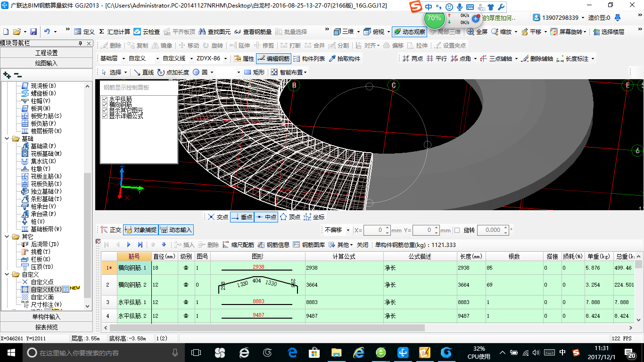Select 筏板基础(M) tree item
The width and height of the screenshot is (644, 362).
tap(46, 154)
